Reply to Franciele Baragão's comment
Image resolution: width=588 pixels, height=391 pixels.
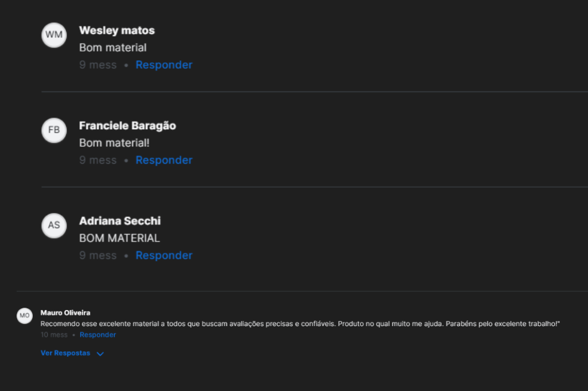point(164,160)
